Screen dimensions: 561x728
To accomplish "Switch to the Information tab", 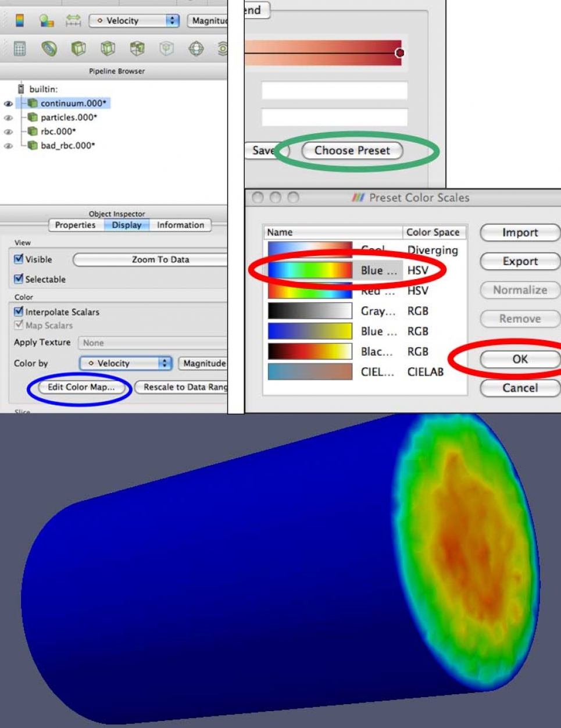I will 180,225.
